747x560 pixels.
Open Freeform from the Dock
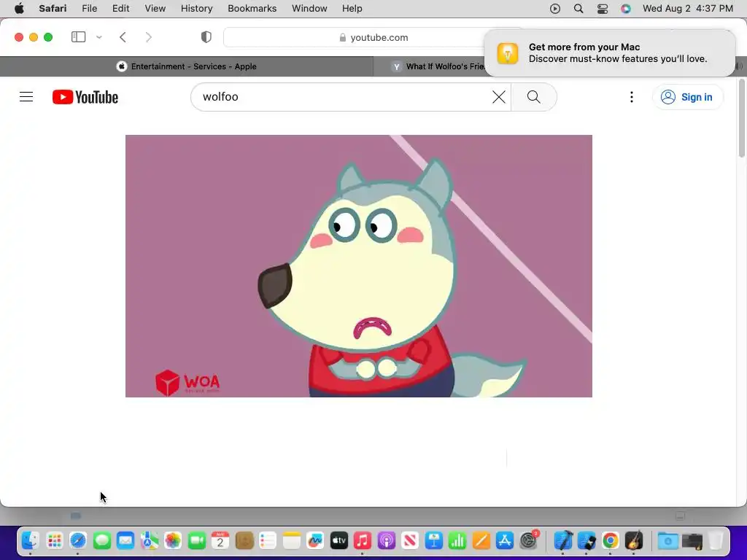point(315,541)
